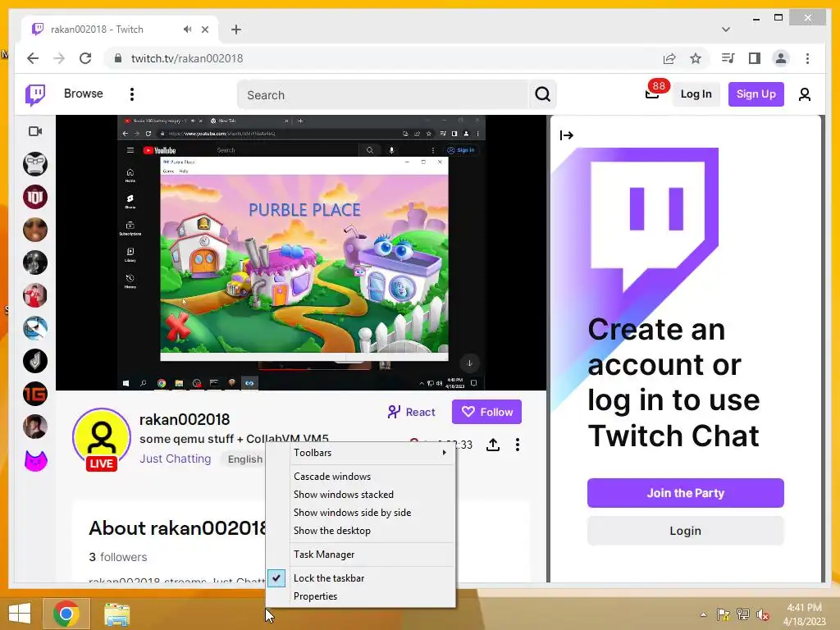Toggle the Lock the taskbar checkmark
840x630 pixels.
276,578
